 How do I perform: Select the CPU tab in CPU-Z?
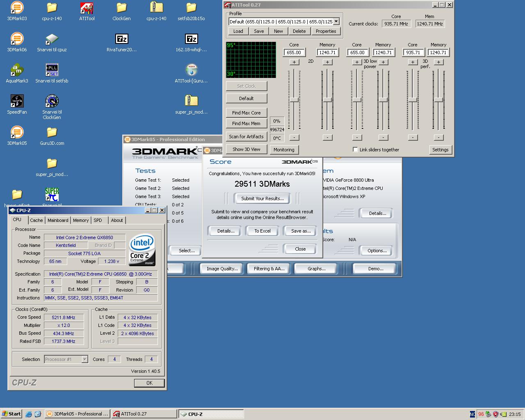17,219
